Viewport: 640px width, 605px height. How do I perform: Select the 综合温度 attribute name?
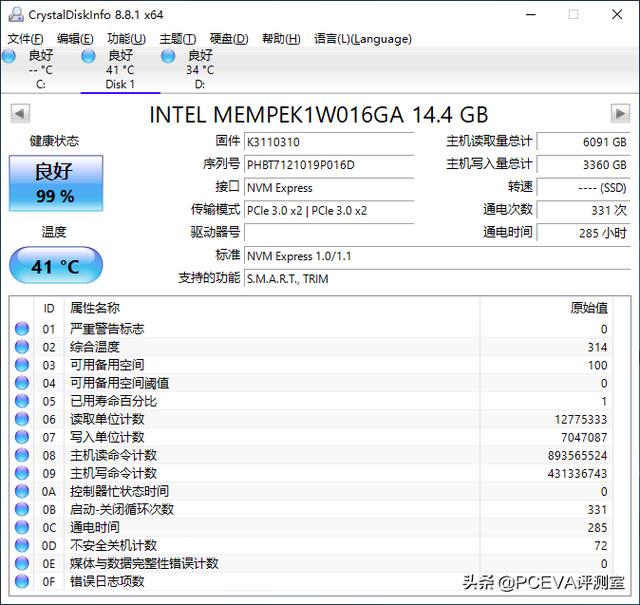95,347
